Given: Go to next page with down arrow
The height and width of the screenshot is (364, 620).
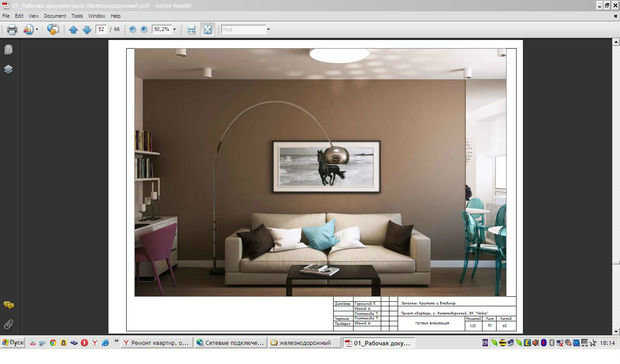Looking at the screenshot, I should click(x=87, y=30).
